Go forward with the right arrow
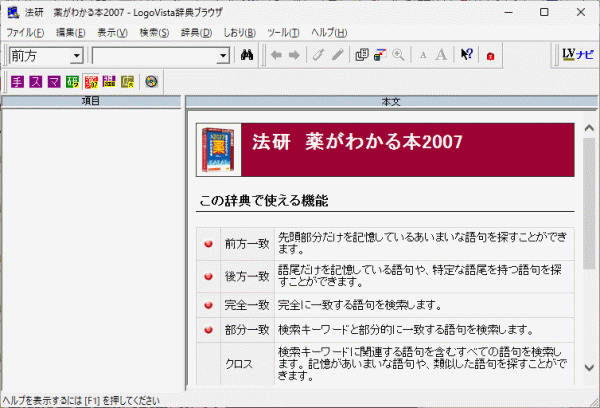 point(294,55)
